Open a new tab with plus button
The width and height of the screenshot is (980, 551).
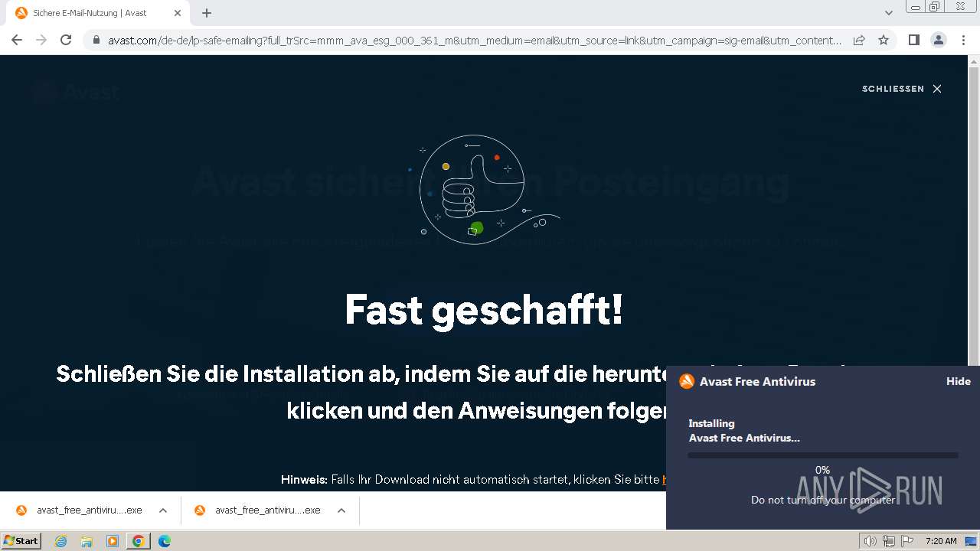207,13
